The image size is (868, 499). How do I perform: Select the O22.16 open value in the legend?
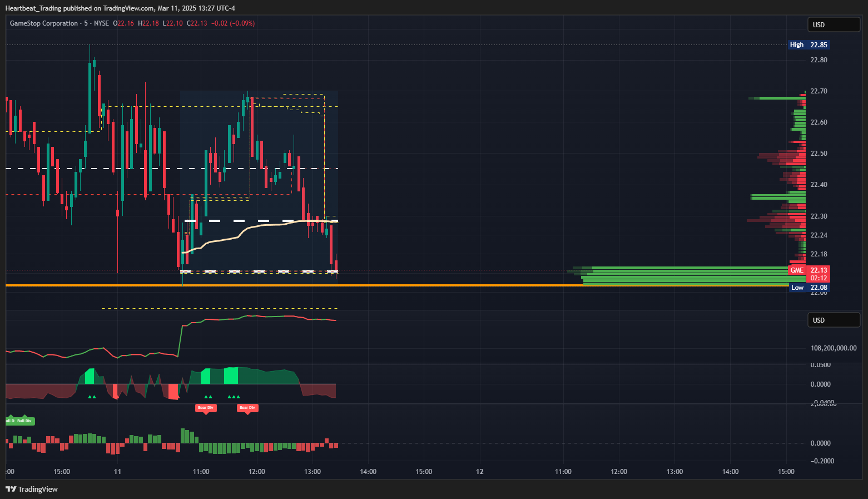[x=123, y=23]
